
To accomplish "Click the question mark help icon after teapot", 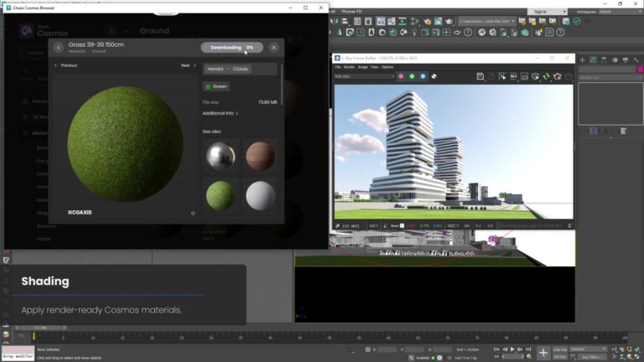I will coord(468,33).
